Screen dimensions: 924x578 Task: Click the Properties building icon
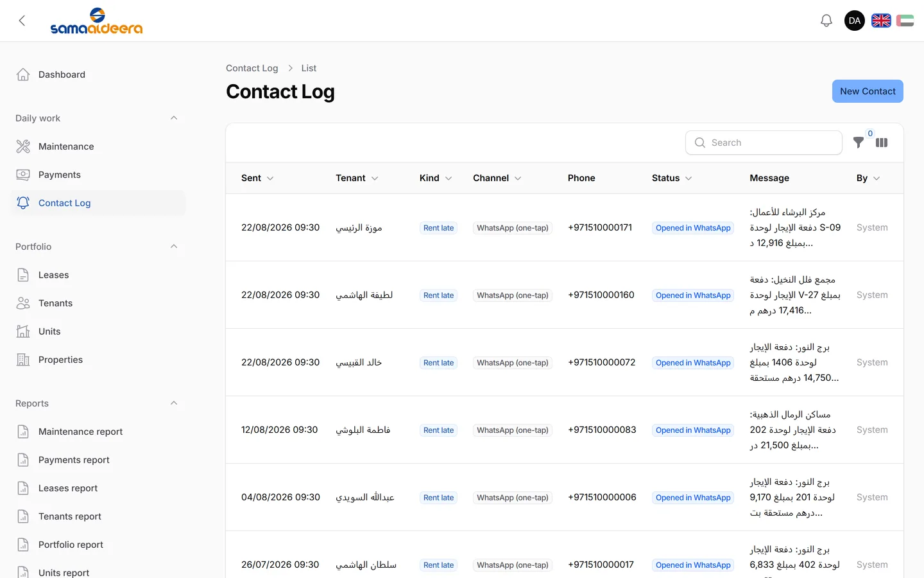point(23,360)
